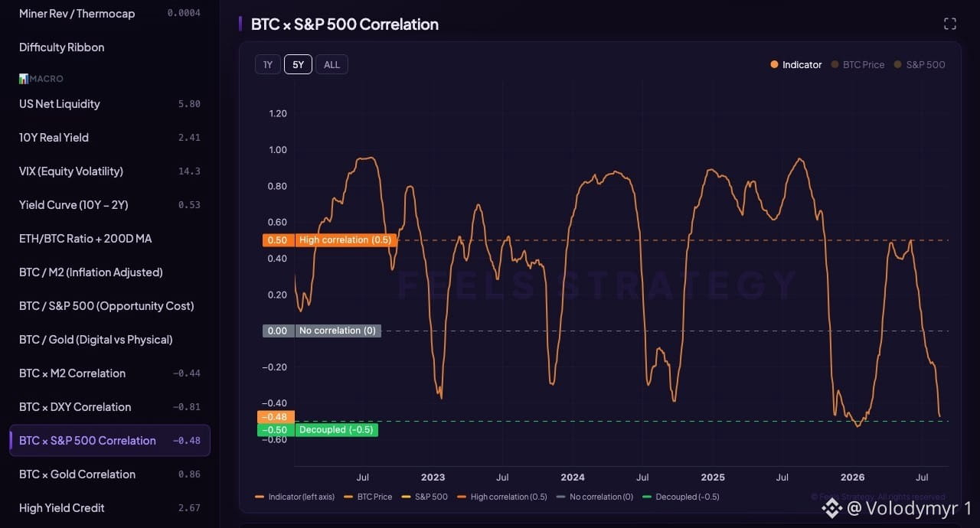980x528 pixels.
Task: Click the 2025 x-axis label
Action: [713, 477]
